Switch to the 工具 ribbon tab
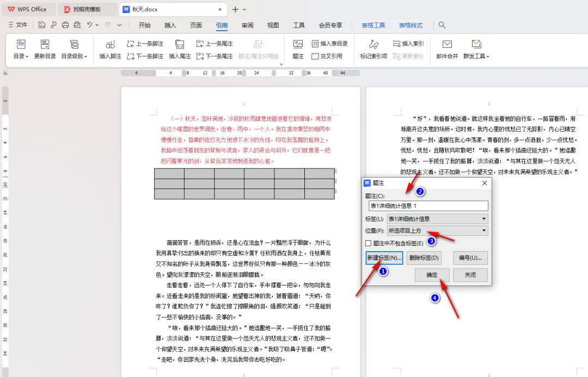 coord(299,25)
